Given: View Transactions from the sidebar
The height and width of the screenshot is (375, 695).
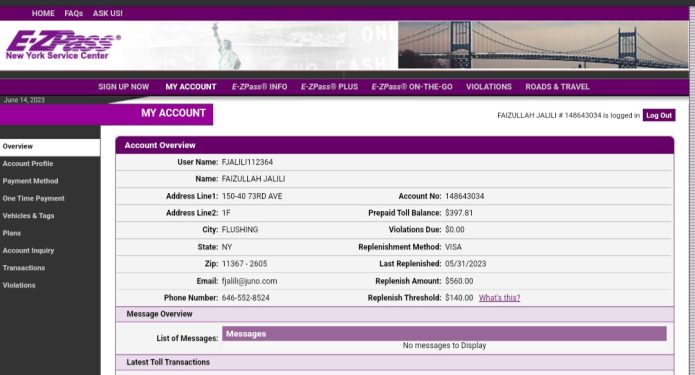Looking at the screenshot, I should tap(24, 268).
